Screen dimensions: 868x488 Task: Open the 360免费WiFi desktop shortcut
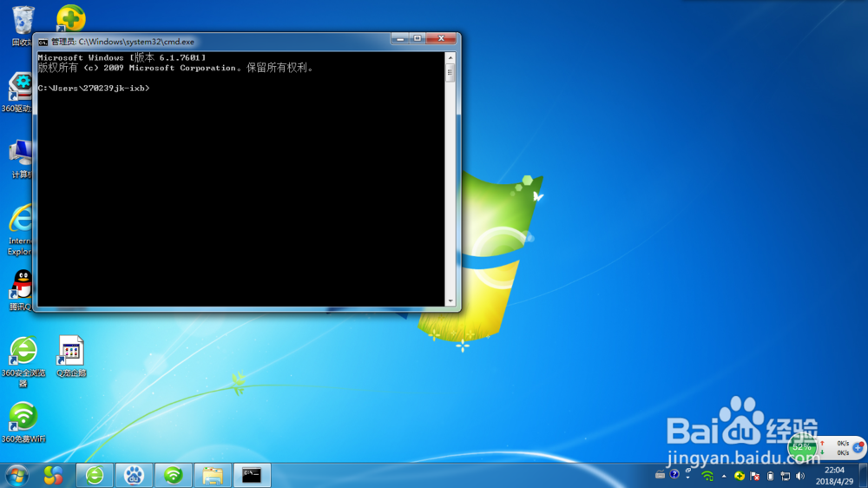tap(23, 422)
